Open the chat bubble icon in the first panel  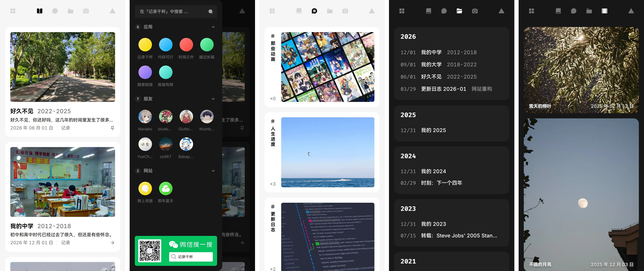click(55, 11)
